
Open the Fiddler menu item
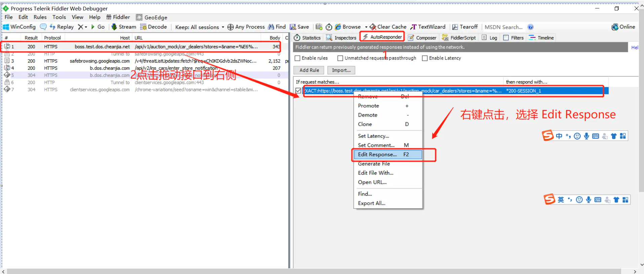pyautogui.click(x=118, y=17)
